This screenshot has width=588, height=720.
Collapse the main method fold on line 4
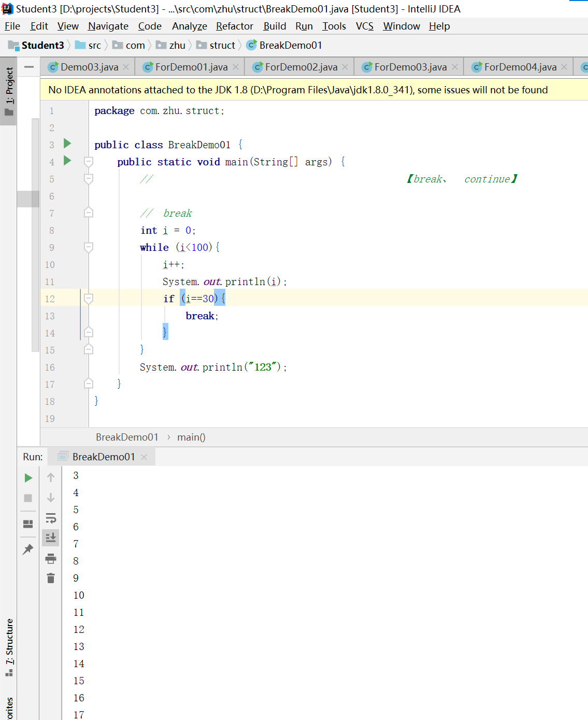(89, 162)
